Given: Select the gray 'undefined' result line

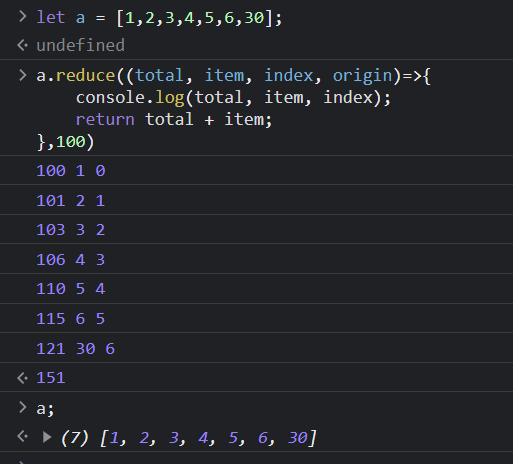Looking at the screenshot, I should click(x=80, y=45).
